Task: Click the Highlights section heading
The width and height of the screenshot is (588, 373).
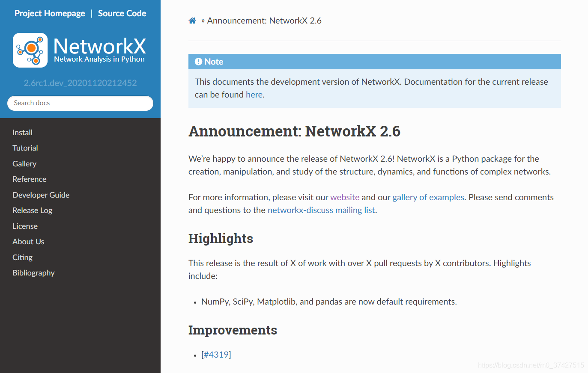Action: pos(221,239)
